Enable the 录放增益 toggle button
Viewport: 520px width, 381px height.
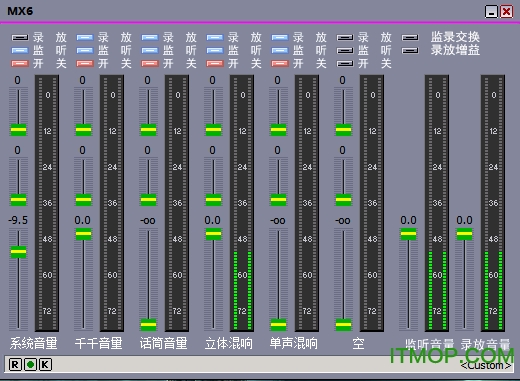click(x=410, y=50)
